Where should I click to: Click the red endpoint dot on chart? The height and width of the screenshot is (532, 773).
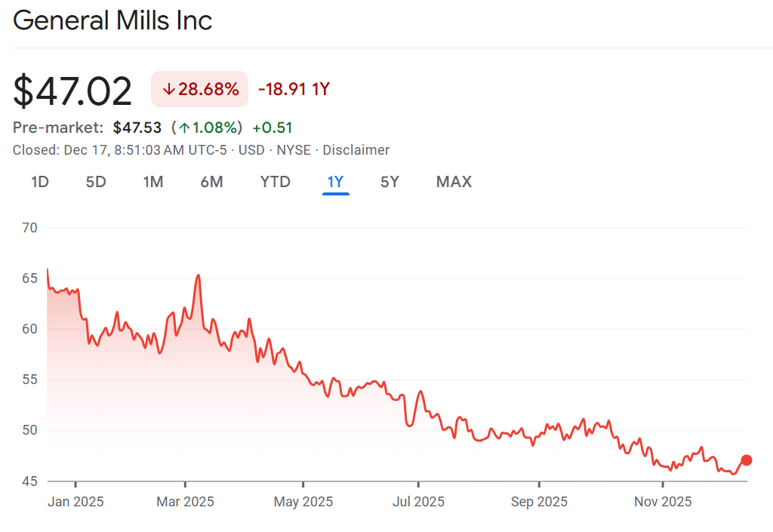(x=746, y=460)
